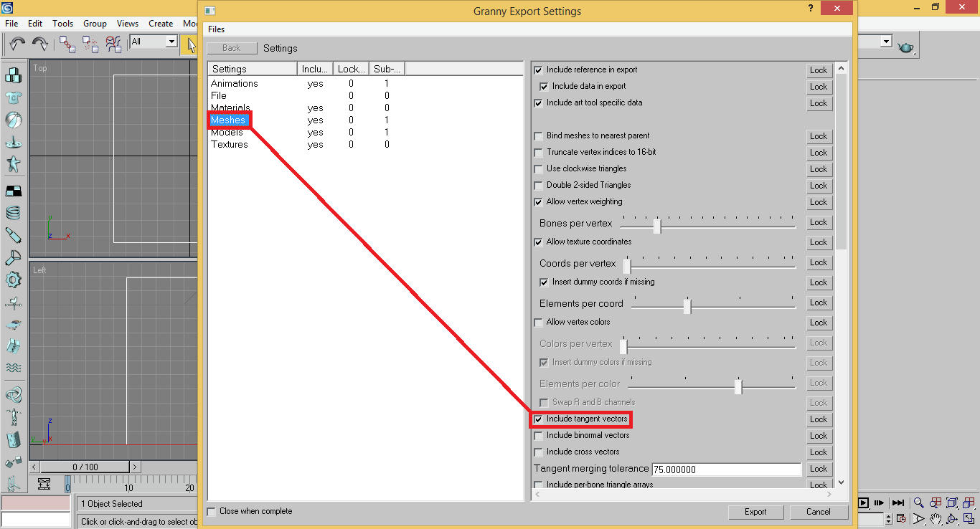The height and width of the screenshot is (529, 980).
Task: Open the Group menu
Action: coord(95,24)
